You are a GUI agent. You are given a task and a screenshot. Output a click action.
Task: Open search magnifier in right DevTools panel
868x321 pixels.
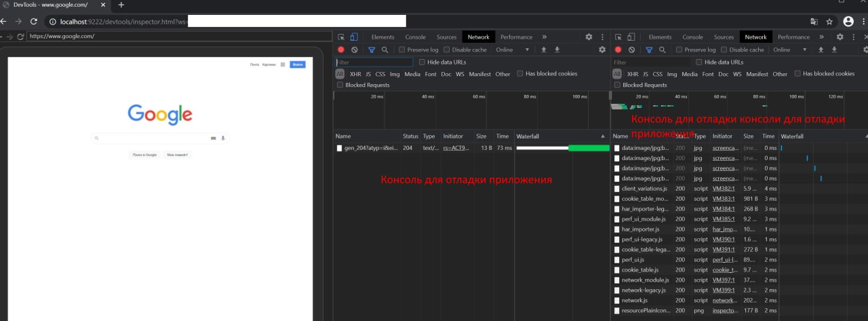coord(662,50)
